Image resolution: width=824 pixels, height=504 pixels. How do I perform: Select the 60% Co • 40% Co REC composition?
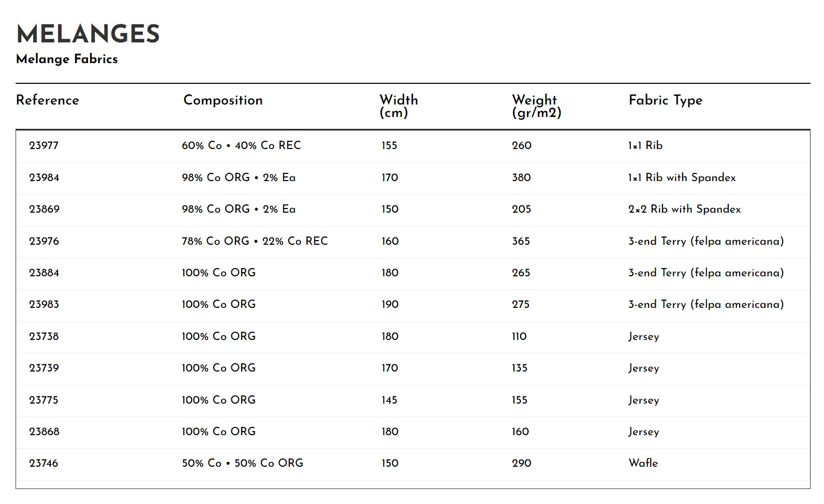point(241,145)
